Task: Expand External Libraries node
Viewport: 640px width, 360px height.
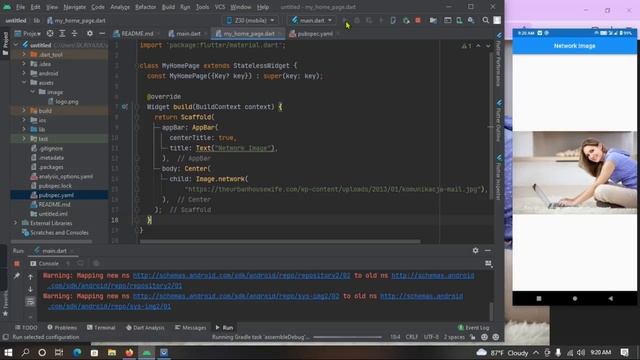Action: [x=16, y=223]
